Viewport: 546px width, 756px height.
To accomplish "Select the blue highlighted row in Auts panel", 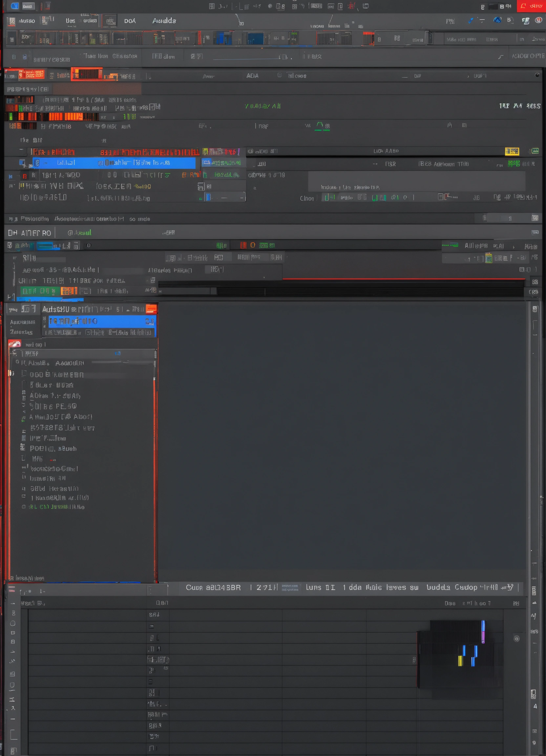I will (100, 321).
